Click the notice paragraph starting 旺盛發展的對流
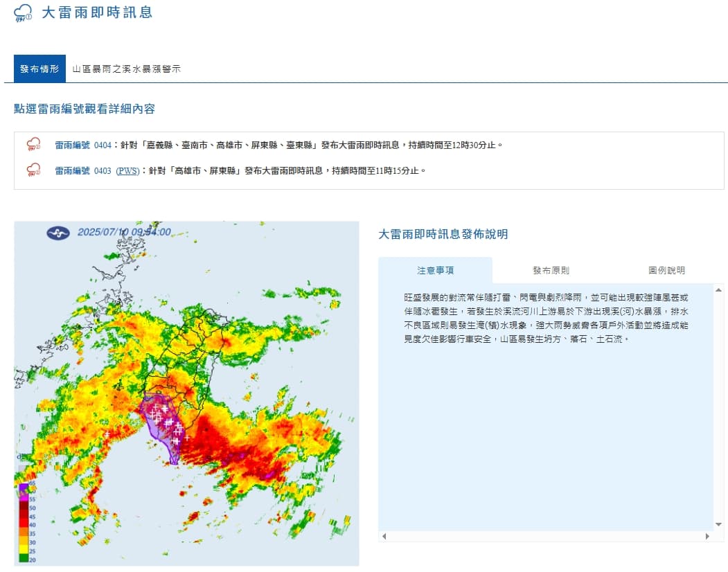Image resolution: width=728 pixels, height=572 pixels. point(546,318)
